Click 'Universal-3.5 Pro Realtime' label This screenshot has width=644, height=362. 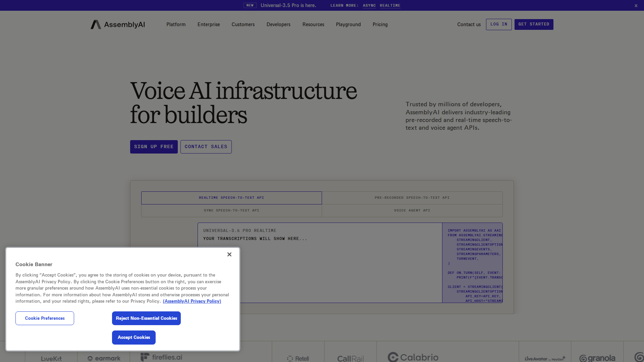[240, 231]
